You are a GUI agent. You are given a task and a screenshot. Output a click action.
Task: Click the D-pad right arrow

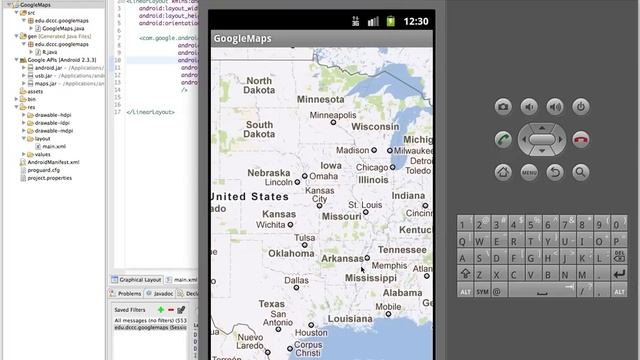560,140
